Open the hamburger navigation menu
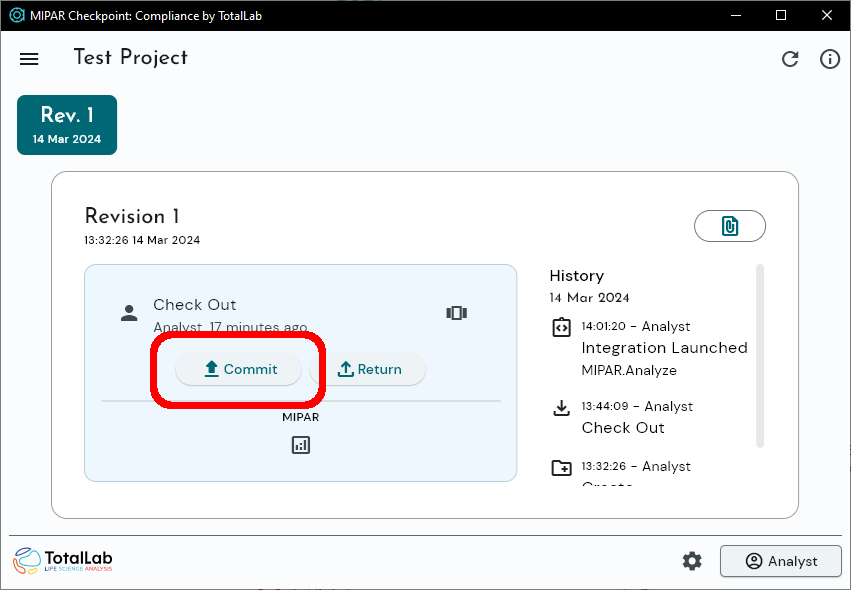The width and height of the screenshot is (851, 590). click(29, 59)
